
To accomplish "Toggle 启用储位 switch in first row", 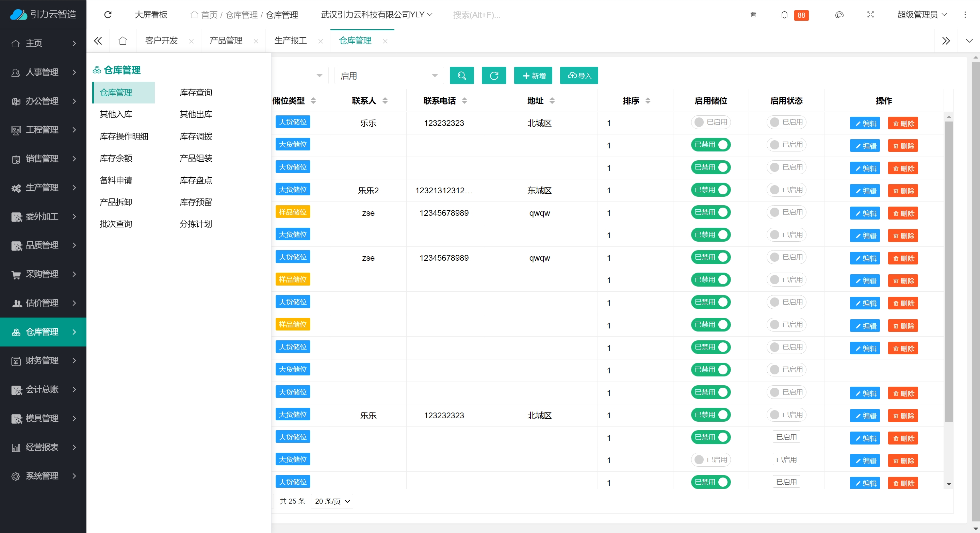I will coord(710,122).
